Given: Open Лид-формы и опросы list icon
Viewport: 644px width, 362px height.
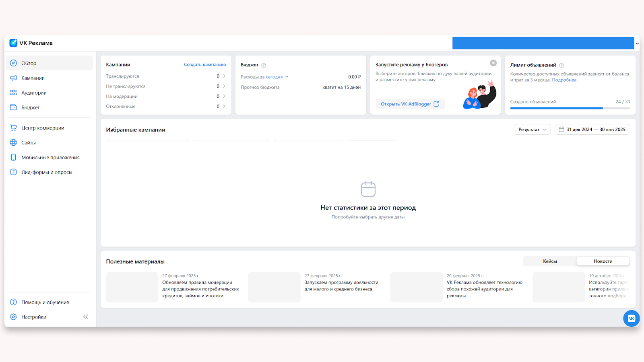Looking at the screenshot, I should click(13, 172).
